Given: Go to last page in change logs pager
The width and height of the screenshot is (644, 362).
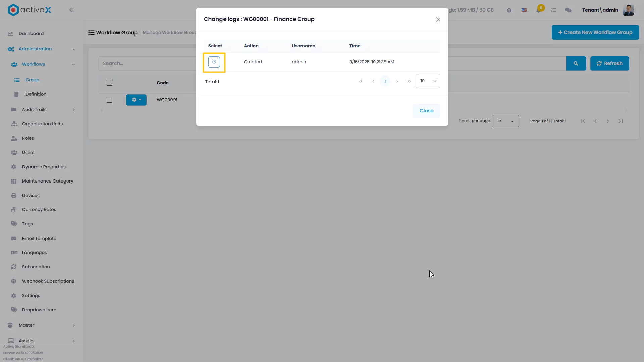Looking at the screenshot, I should point(409,81).
